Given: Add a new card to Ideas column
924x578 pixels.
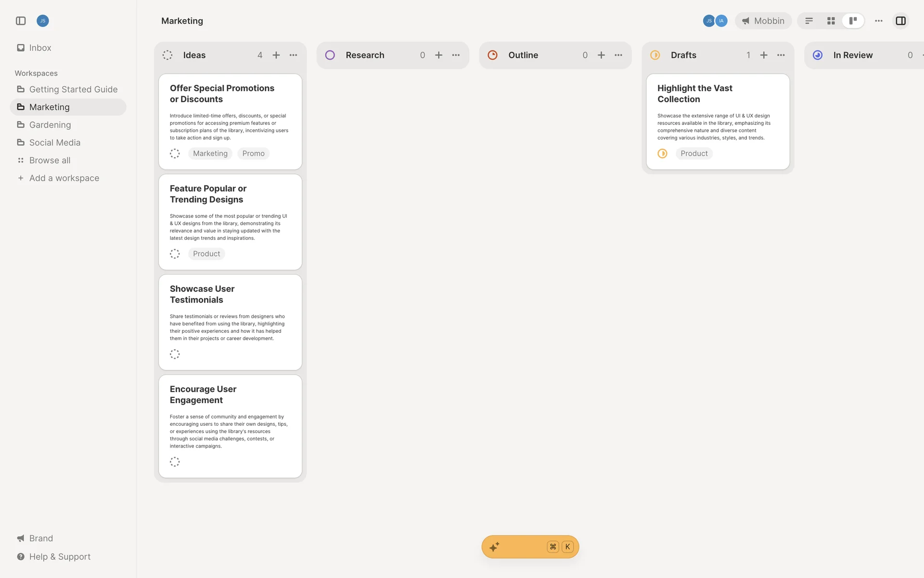Looking at the screenshot, I should point(276,55).
